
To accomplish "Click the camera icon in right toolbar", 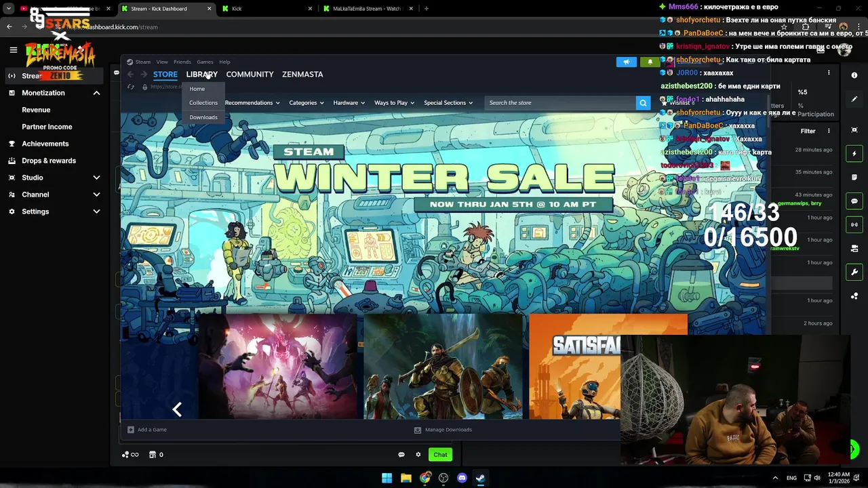I will tap(854, 248).
